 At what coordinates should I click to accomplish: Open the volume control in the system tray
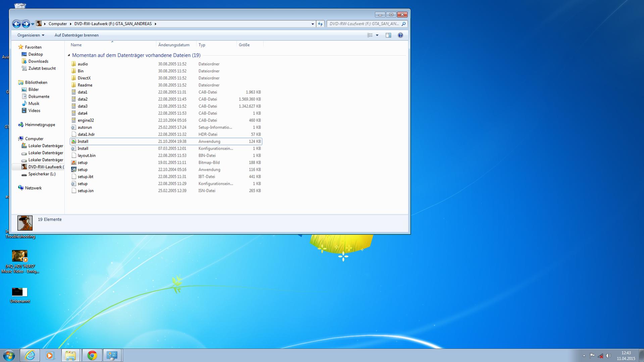click(x=608, y=356)
